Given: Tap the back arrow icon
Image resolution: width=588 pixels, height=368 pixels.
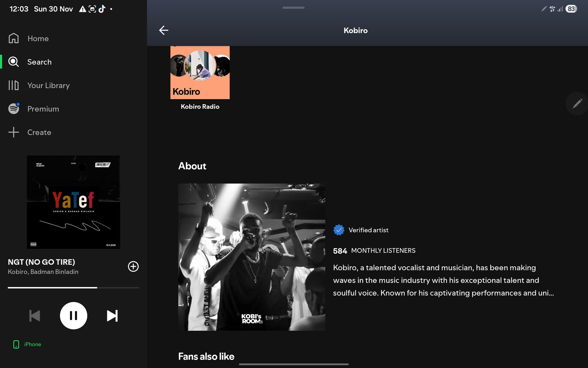Looking at the screenshot, I should click(164, 30).
